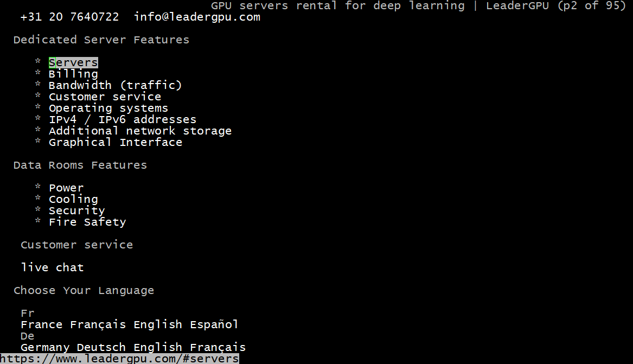Choose Español in the France language row

214,324
